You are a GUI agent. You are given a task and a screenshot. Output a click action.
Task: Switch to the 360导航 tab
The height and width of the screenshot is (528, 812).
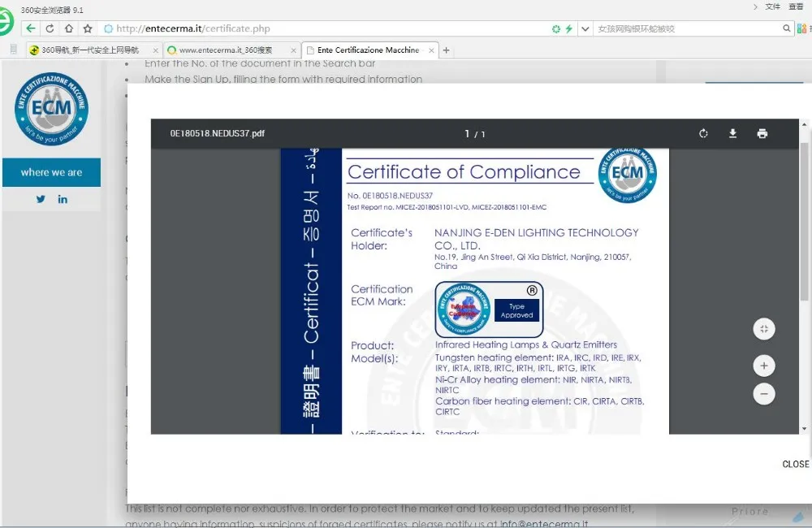point(89,50)
